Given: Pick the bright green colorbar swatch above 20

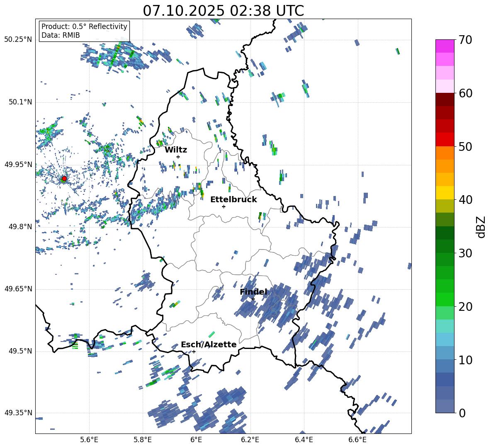Looking at the screenshot, I should tap(445, 299).
